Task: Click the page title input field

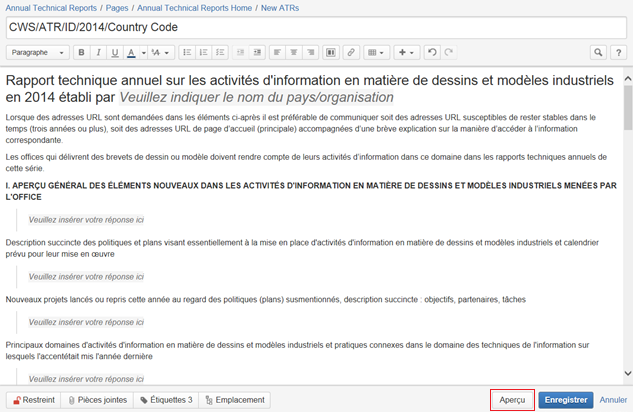Action: click(316, 27)
